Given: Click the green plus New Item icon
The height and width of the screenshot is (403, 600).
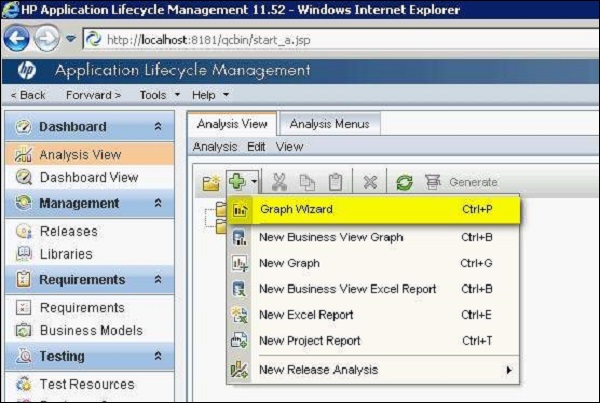Looking at the screenshot, I should (x=237, y=182).
